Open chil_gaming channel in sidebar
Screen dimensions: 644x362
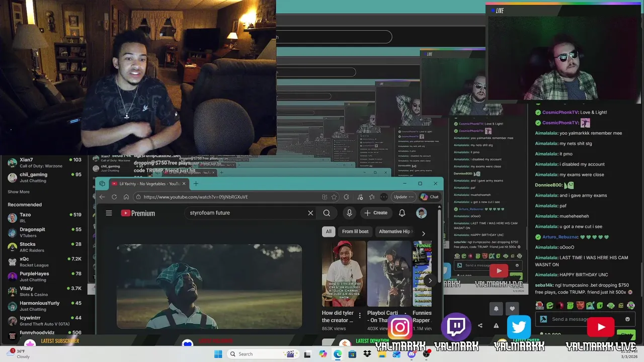pyautogui.click(x=44, y=177)
